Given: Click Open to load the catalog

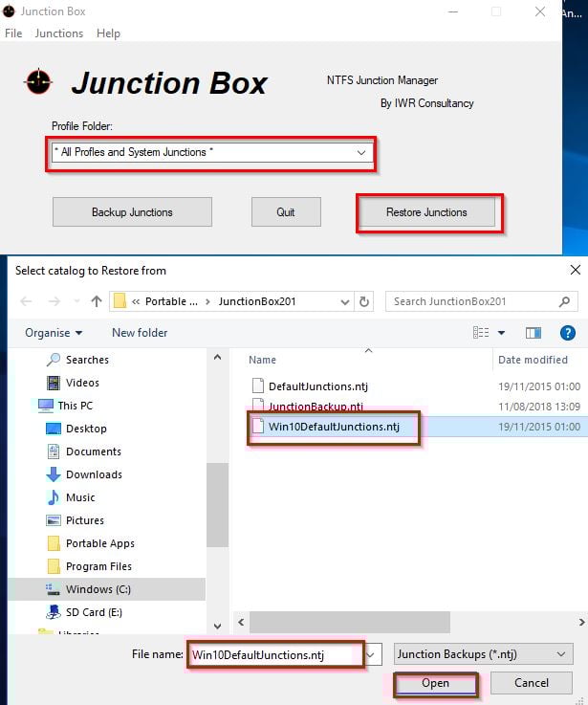Looking at the screenshot, I should [435, 683].
